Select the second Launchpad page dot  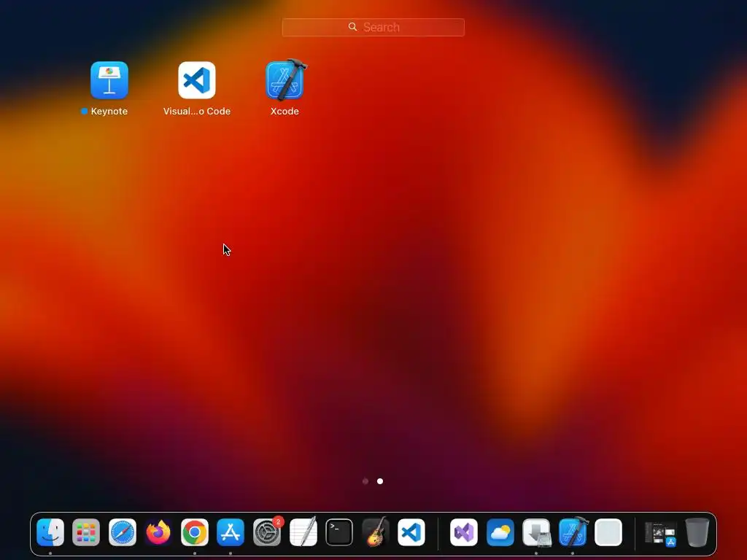point(379,481)
